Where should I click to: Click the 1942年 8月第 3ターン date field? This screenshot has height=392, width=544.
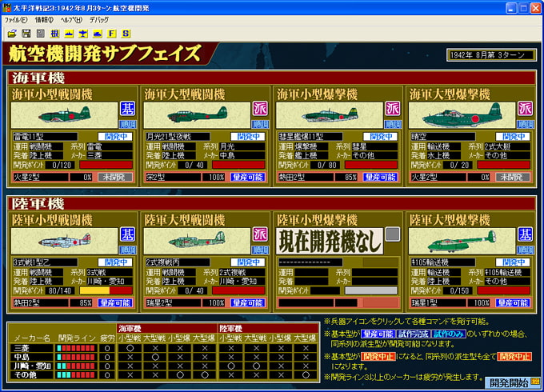[492, 55]
